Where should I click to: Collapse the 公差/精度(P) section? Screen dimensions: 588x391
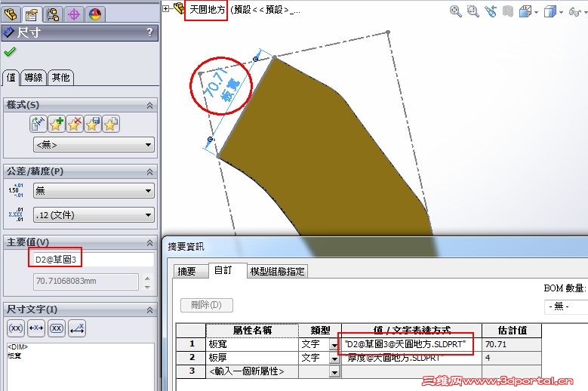(149, 171)
